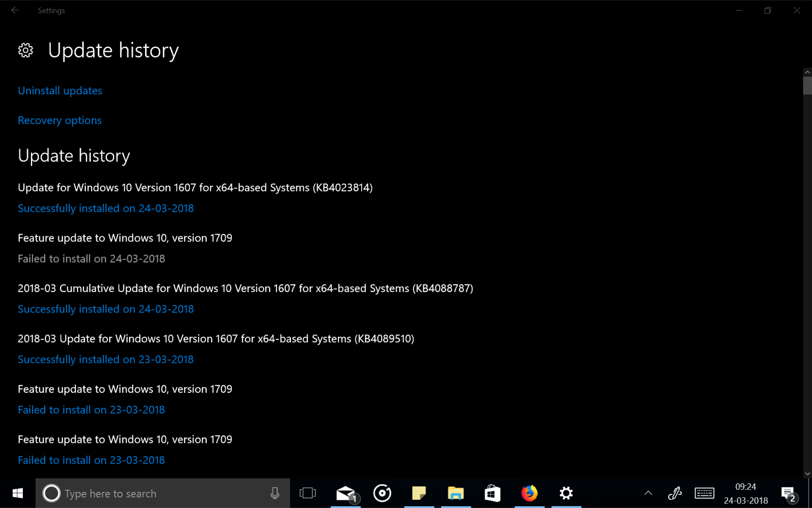Click the Cortana microphone icon
Viewport: 812px width, 508px height.
(275, 493)
